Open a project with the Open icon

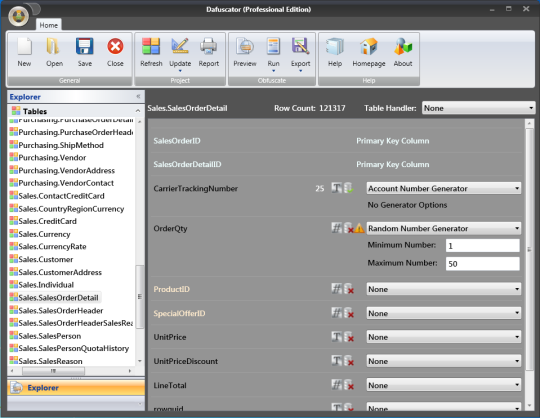54,47
